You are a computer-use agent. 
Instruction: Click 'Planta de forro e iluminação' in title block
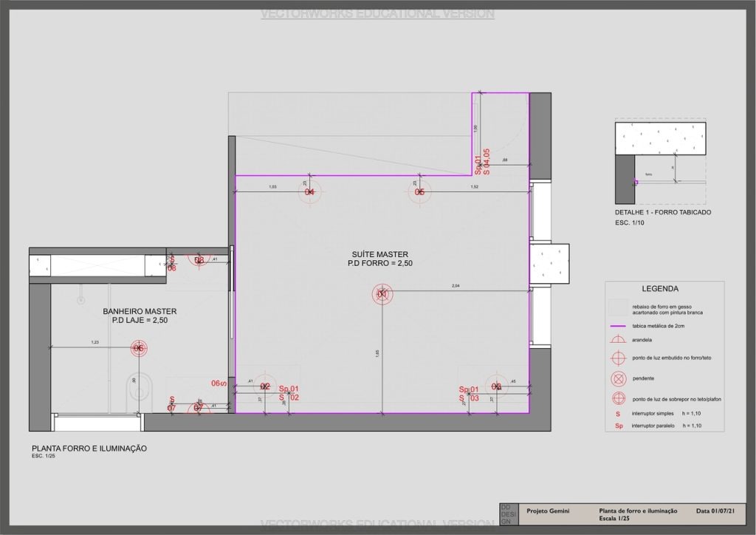click(x=638, y=511)
